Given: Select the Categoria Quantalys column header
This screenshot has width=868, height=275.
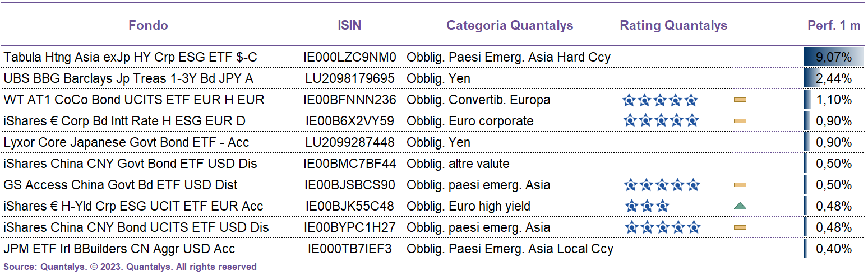Looking at the screenshot, I should pyautogui.click(x=510, y=25).
